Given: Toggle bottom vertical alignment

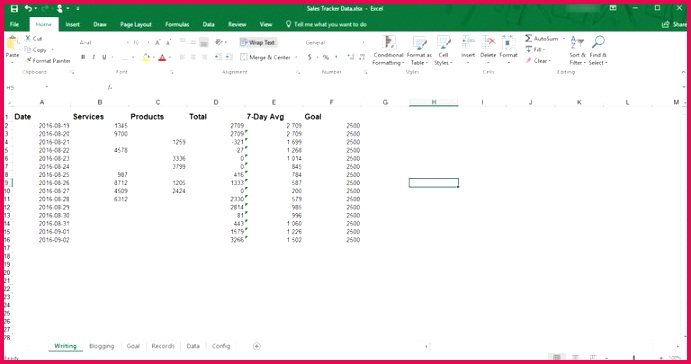Looking at the screenshot, I should (x=204, y=42).
